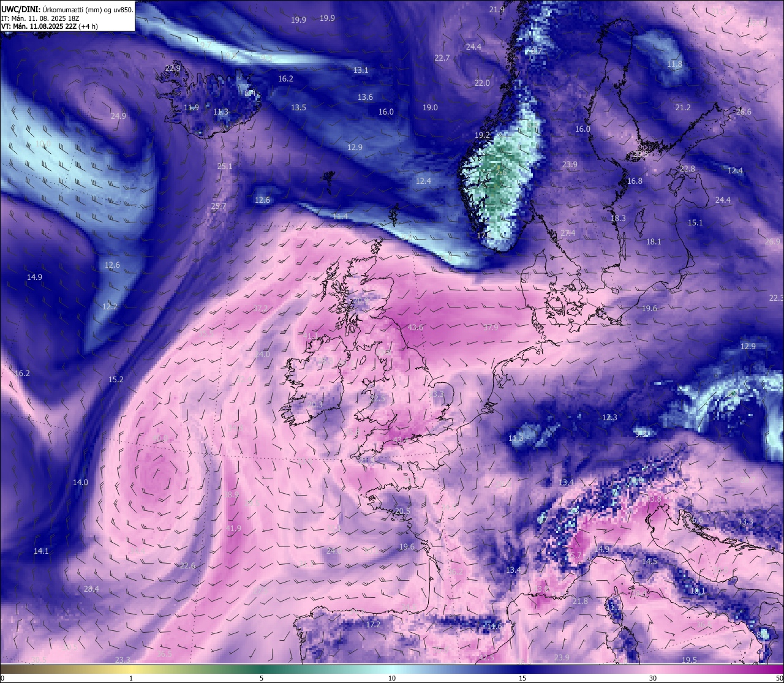The image size is (784, 683).
Task: Click the 11.8 value over northern Finland
Action: pyautogui.click(x=674, y=64)
